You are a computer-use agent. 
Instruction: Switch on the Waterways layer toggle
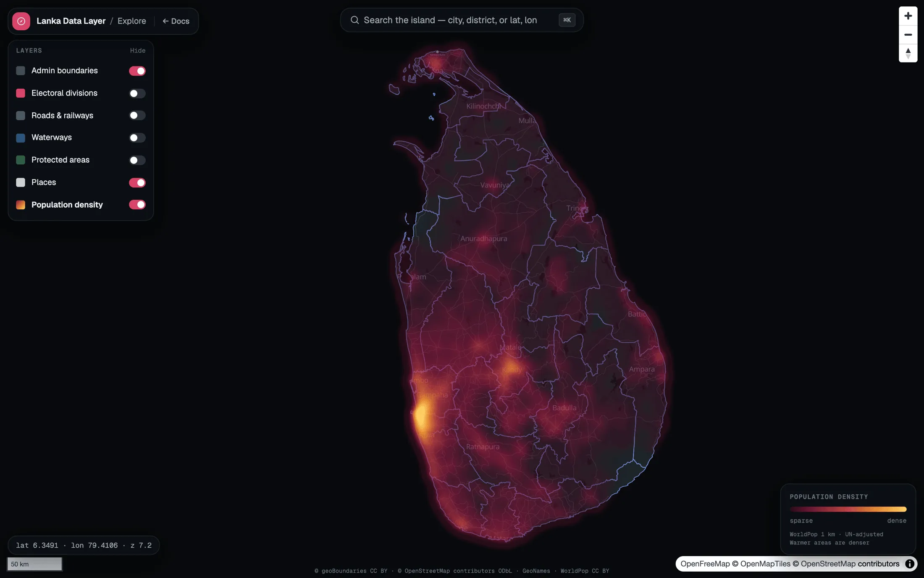pyautogui.click(x=137, y=137)
